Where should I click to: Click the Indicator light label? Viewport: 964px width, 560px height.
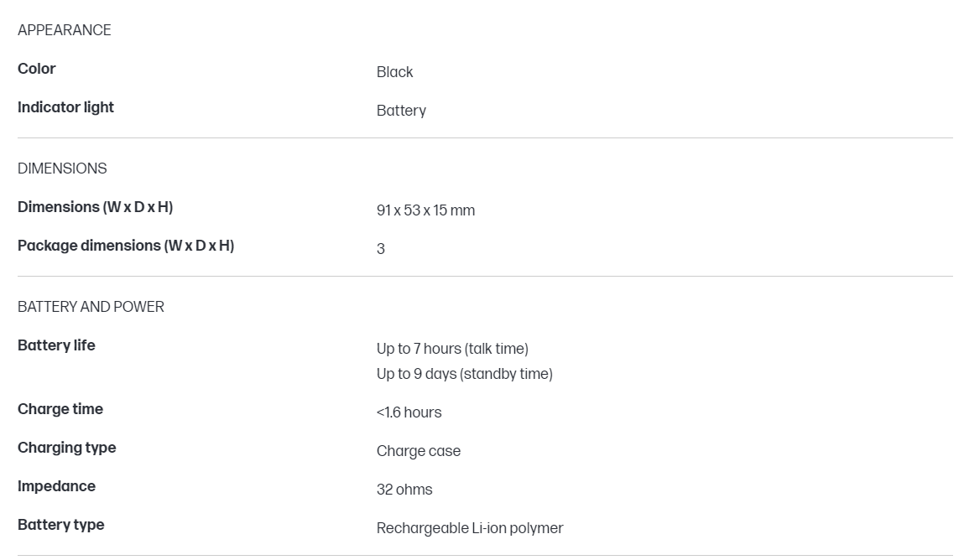click(65, 107)
